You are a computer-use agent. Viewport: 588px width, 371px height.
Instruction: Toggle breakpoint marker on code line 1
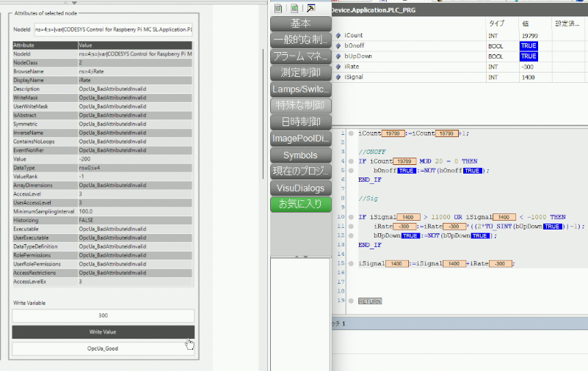pyautogui.click(x=351, y=133)
